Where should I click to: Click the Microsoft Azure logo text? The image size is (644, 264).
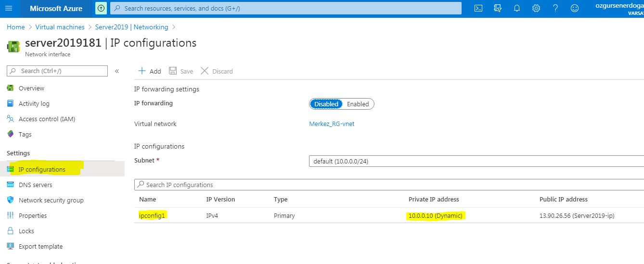click(56, 8)
